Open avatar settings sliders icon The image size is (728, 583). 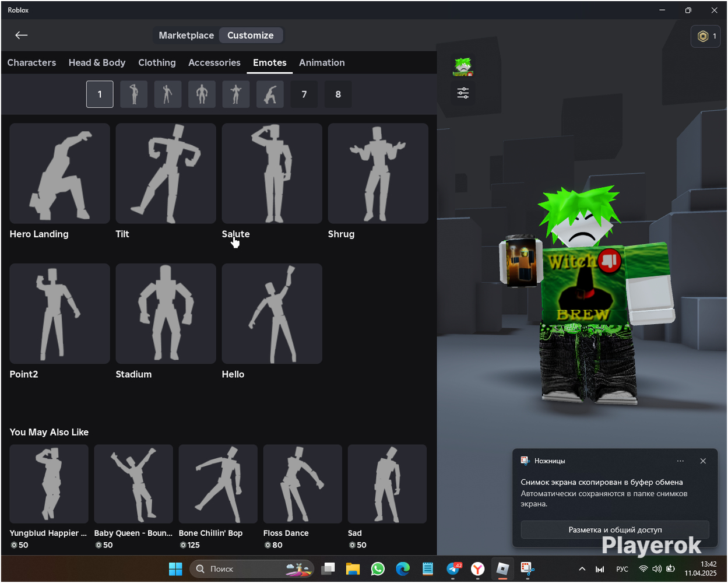coord(463,93)
